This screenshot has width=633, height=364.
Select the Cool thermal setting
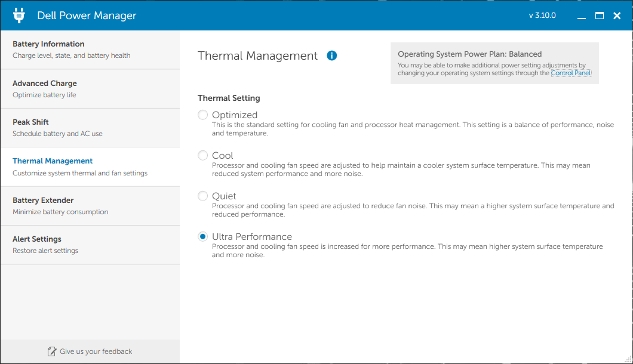203,155
